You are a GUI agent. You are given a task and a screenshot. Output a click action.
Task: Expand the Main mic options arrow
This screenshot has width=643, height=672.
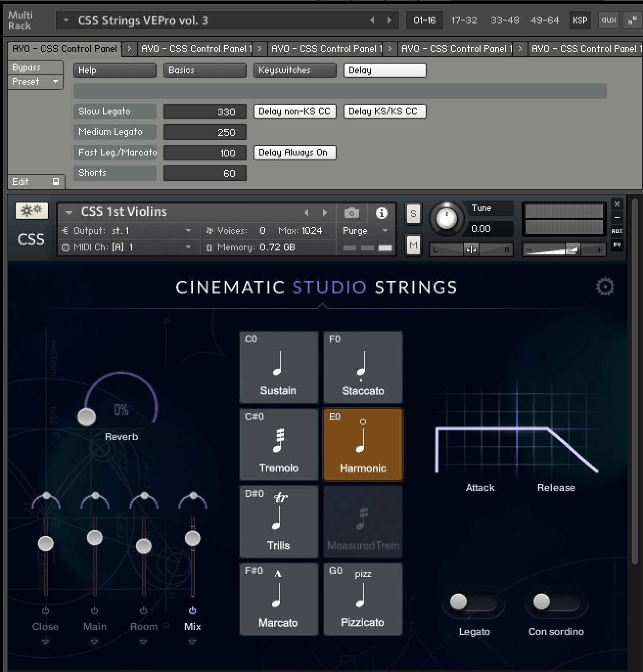coord(94,642)
